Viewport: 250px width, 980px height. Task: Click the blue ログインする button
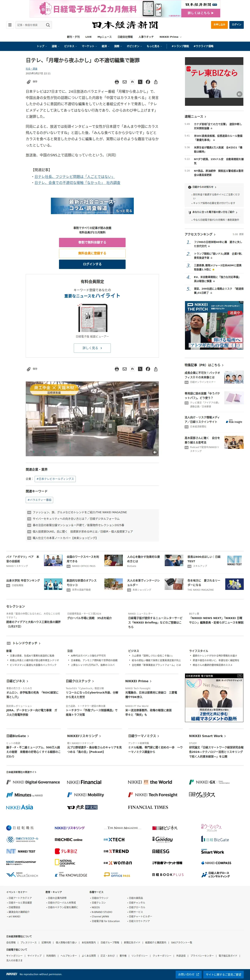tap(92, 264)
